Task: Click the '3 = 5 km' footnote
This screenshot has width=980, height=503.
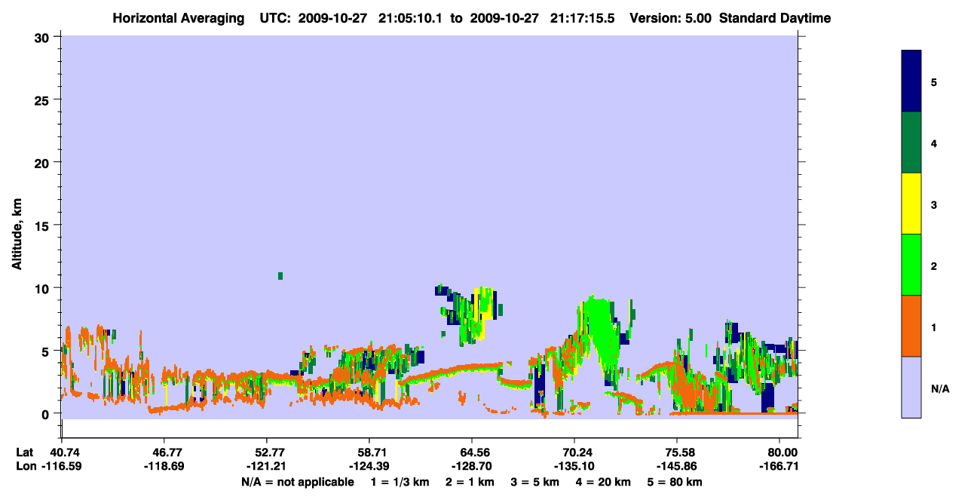Action: pos(536,482)
